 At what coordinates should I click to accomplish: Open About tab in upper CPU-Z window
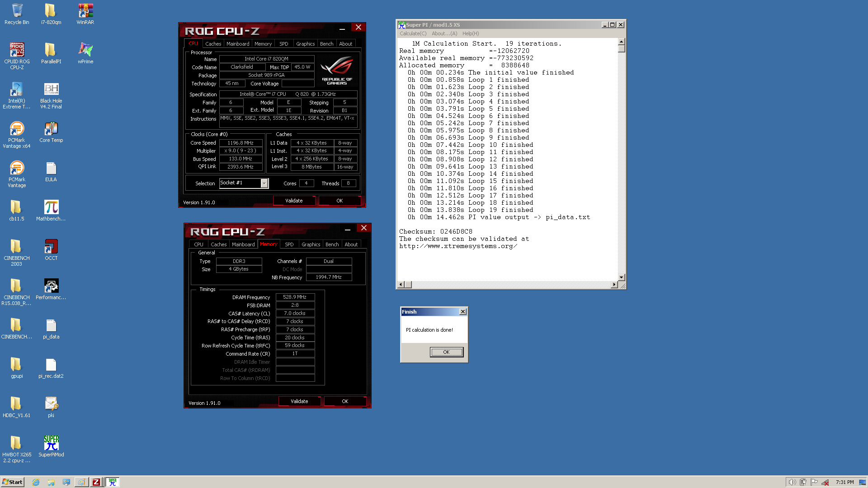(345, 44)
